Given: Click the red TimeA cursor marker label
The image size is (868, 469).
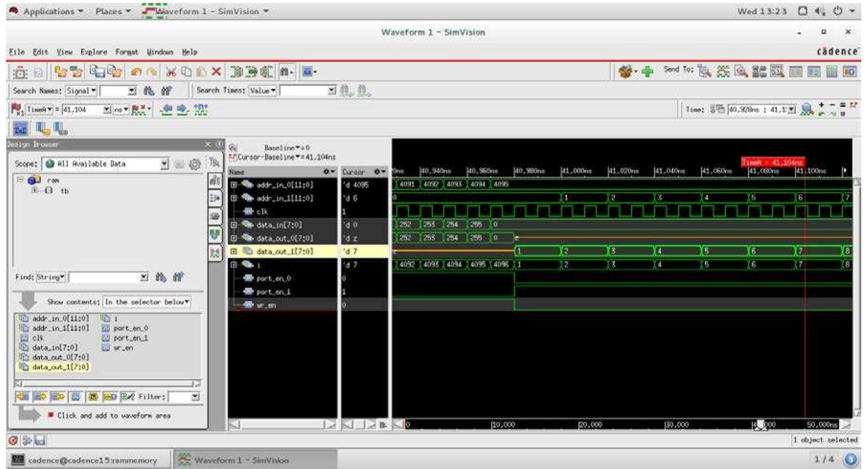Looking at the screenshot, I should pos(772,163).
